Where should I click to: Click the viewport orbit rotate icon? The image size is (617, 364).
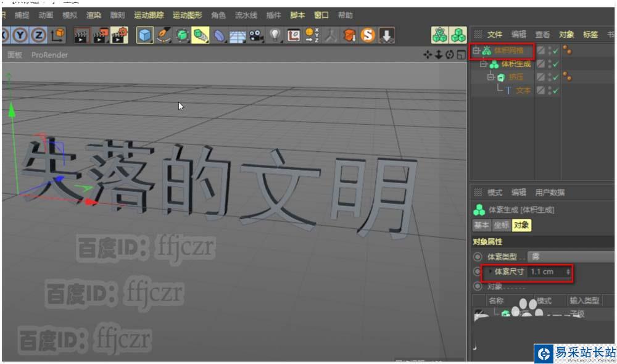tap(450, 55)
